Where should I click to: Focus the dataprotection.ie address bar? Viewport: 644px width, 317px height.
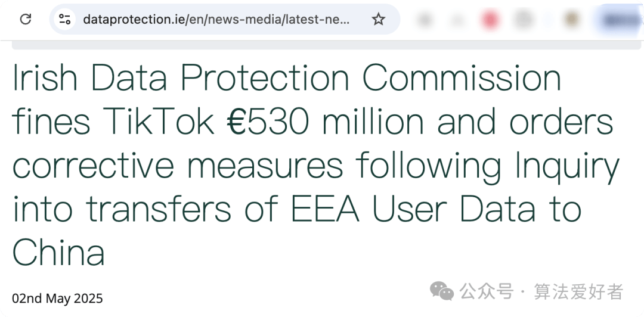216,19
